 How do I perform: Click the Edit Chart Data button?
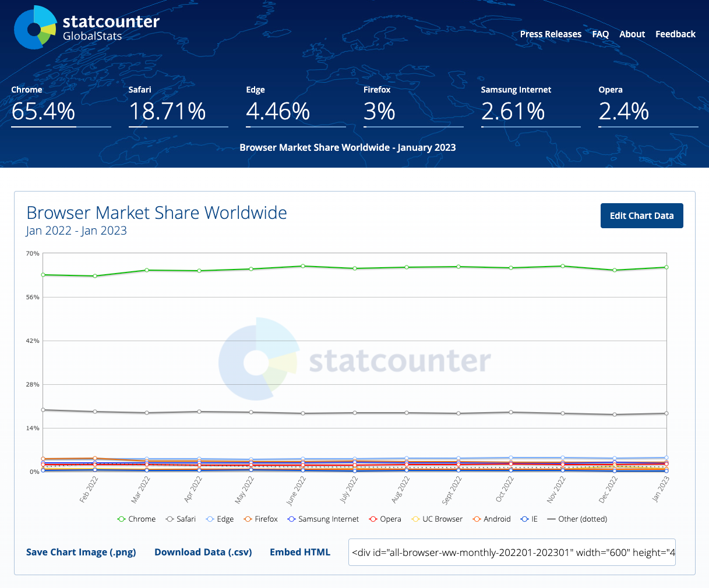[642, 215]
